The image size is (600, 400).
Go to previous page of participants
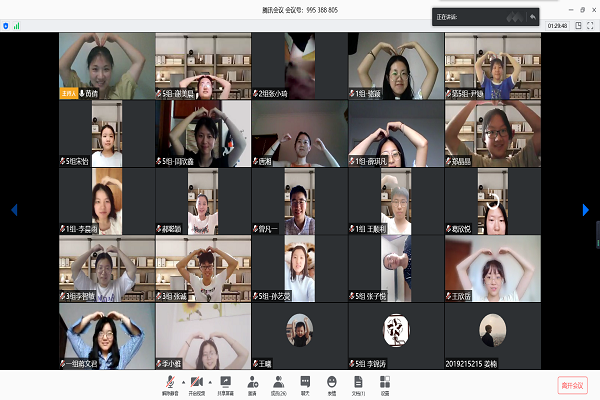pyautogui.click(x=14, y=209)
